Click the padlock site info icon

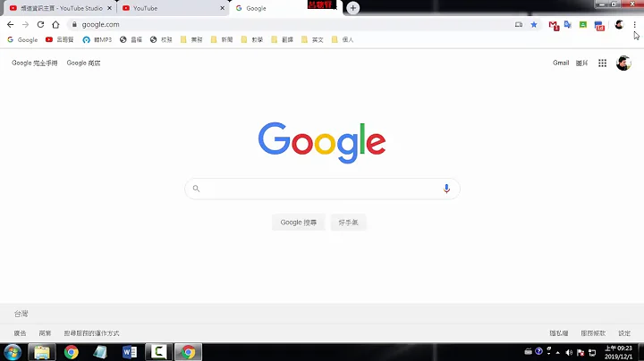pos(74,25)
